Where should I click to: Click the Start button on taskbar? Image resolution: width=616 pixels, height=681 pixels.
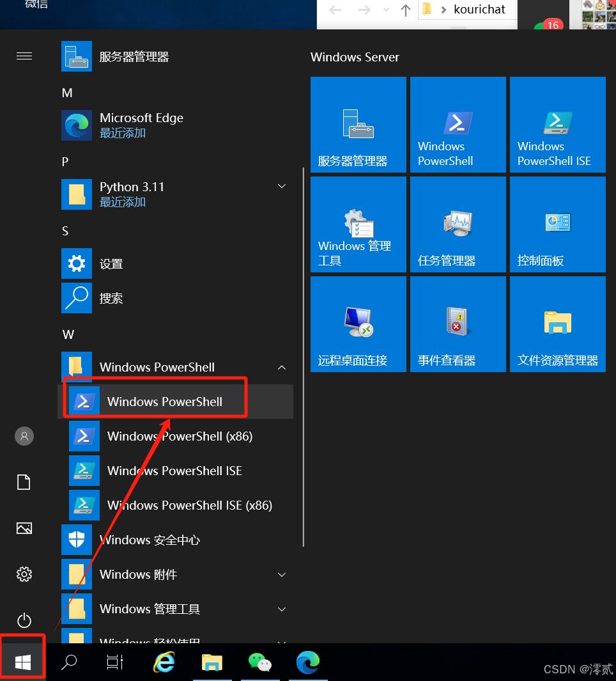point(23,662)
